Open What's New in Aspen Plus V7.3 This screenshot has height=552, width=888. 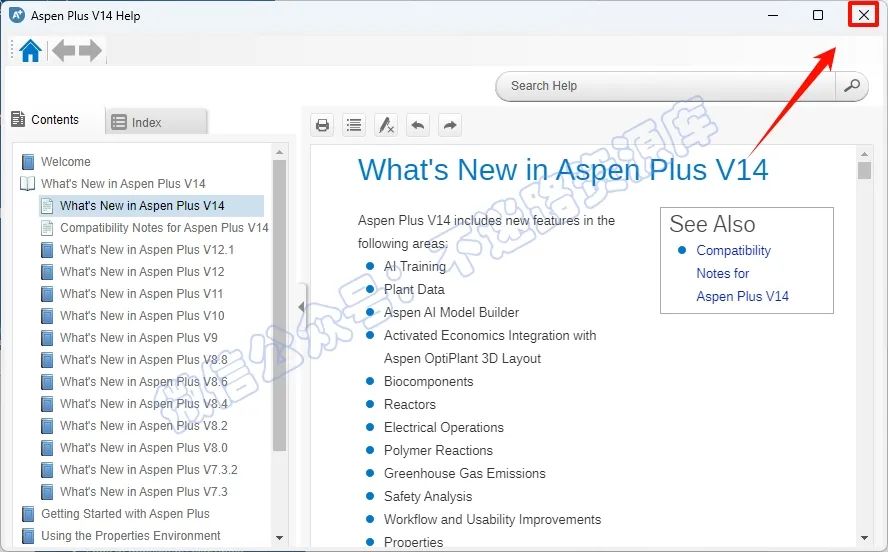[144, 492]
